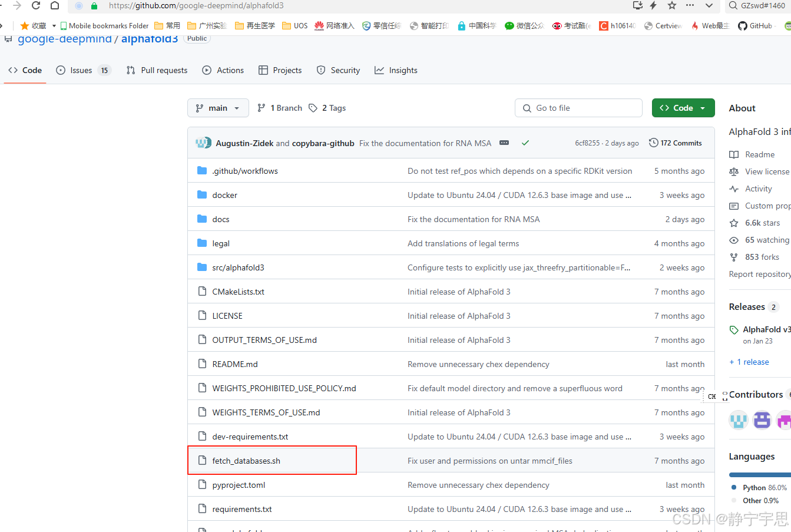Open the fetch_databases.sh file
This screenshot has width=791, height=532.
pyautogui.click(x=246, y=461)
